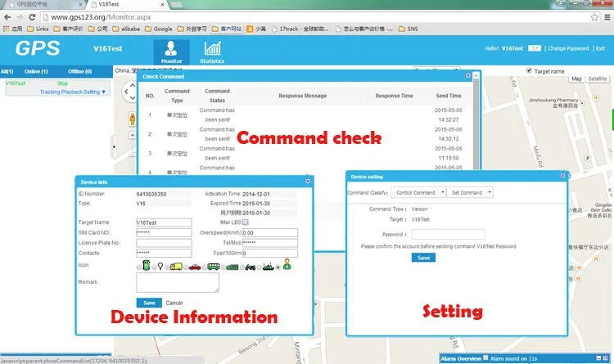
Task: Expand the V16Test more-options triangle
Action: coord(104,92)
